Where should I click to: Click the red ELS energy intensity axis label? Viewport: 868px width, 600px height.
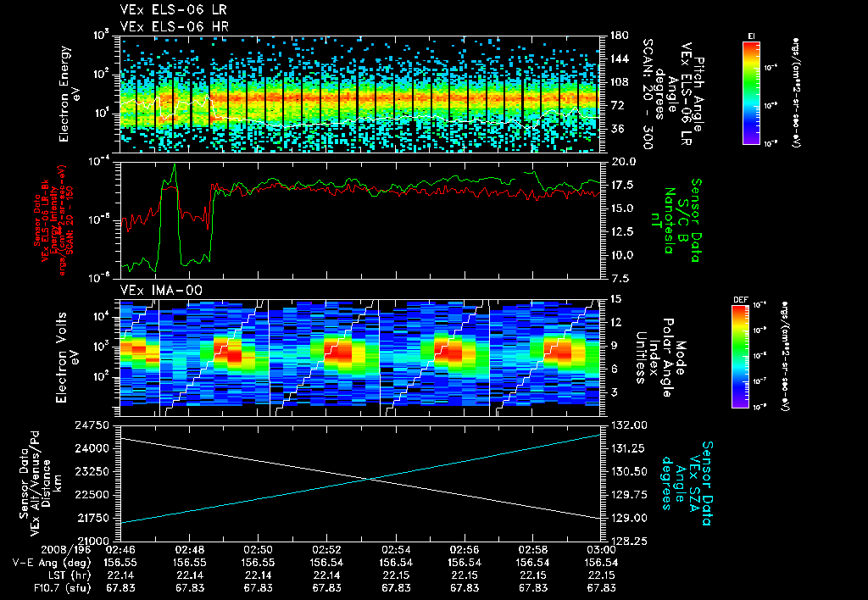click(53, 220)
